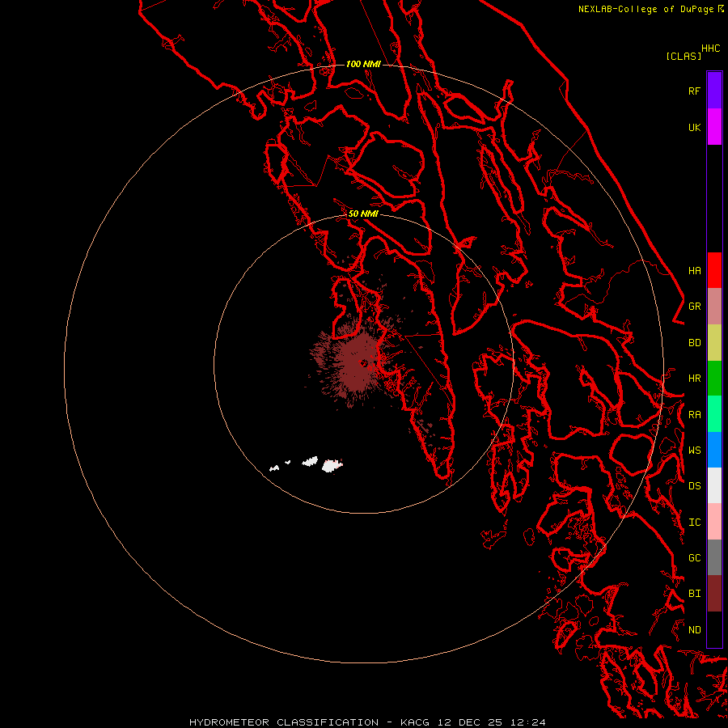The height and width of the screenshot is (728, 728).
Task: Click the 50 NMI range ring label
Action: tap(363, 214)
